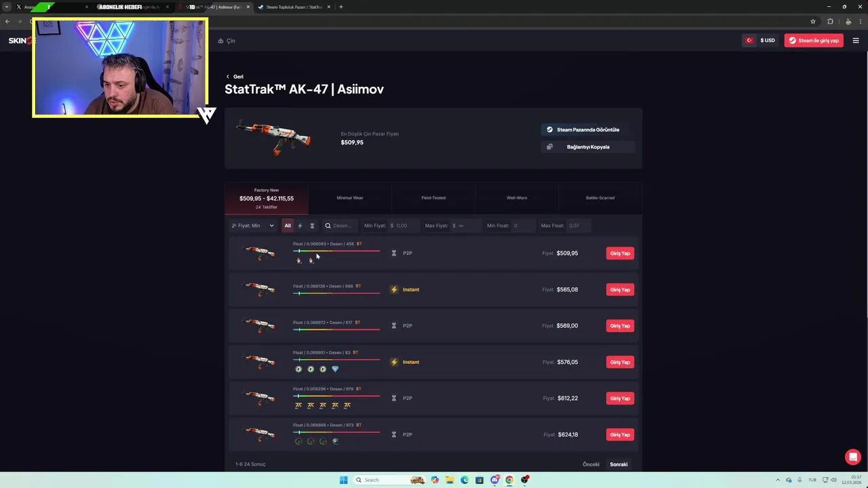Viewport: 868px width, 488px height.
Task: Open Google Chrome from the taskbar
Action: click(x=509, y=480)
